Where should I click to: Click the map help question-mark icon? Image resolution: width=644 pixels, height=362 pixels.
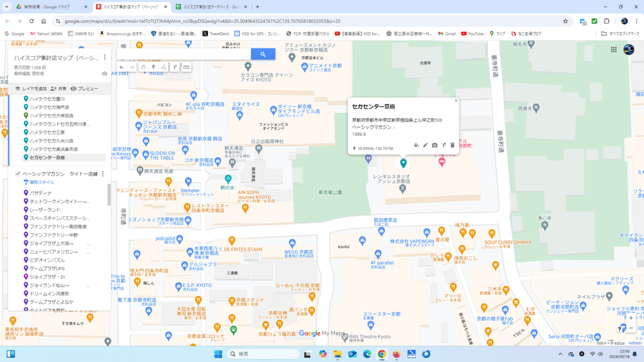point(620,329)
